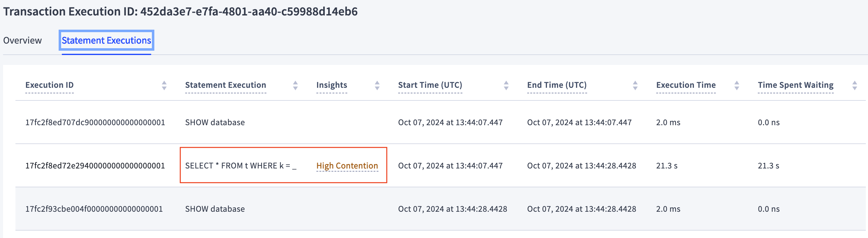This screenshot has height=238, width=868.
Task: Click the first SHOW database statement
Action: pos(215,122)
